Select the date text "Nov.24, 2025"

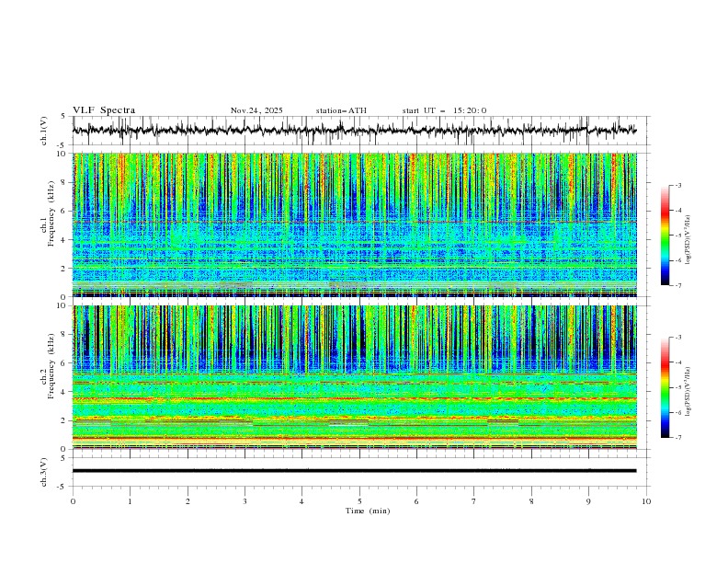(256, 110)
